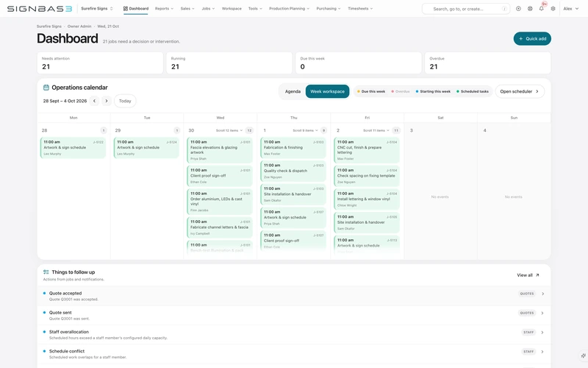588x368 pixels.
Task: Click the QUOTES tag on Quote accepted
Action: point(527,294)
